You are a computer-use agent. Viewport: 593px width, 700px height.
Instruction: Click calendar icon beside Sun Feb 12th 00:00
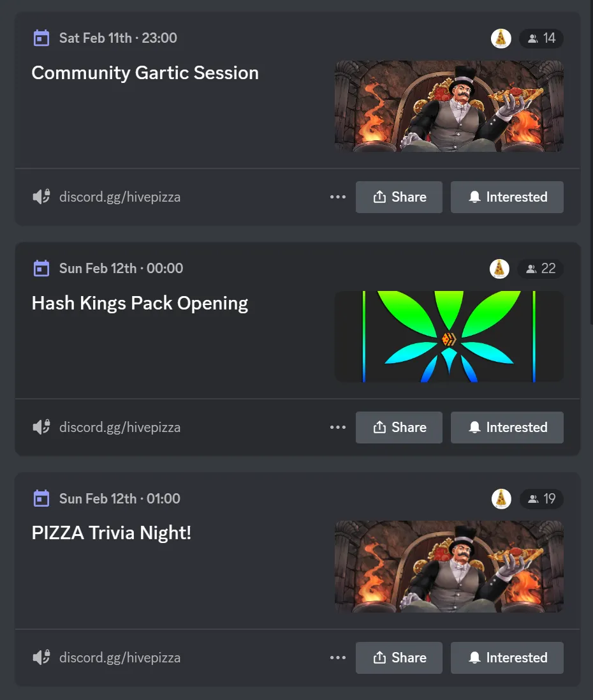point(41,268)
